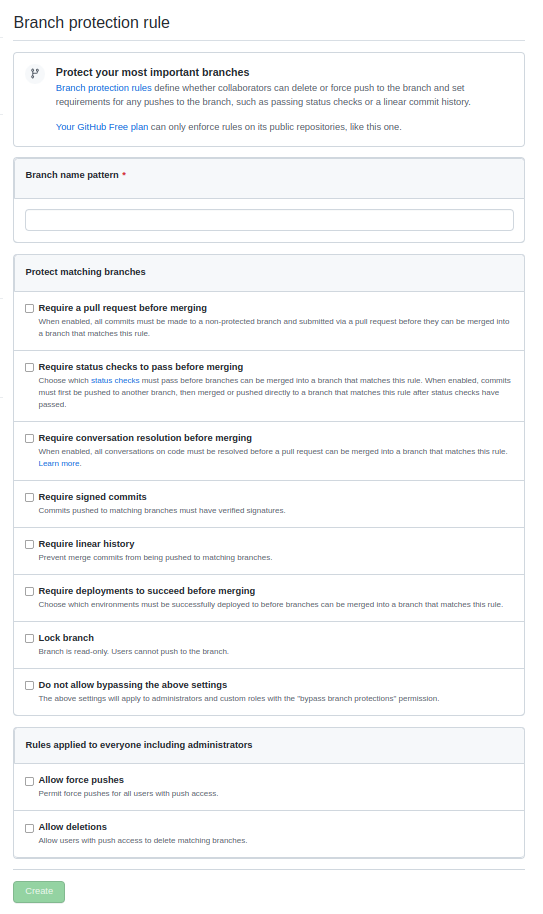Follow the status checks link

(x=115, y=381)
